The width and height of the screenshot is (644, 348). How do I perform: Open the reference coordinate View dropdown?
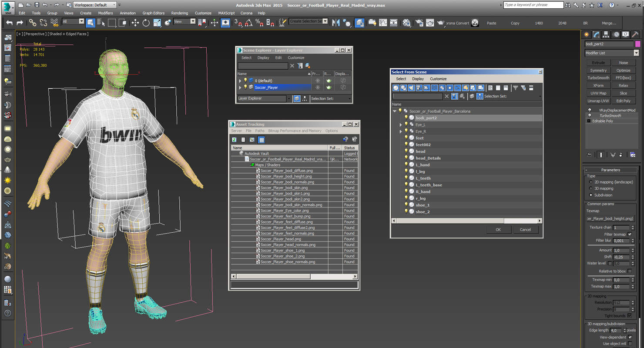coord(193,21)
